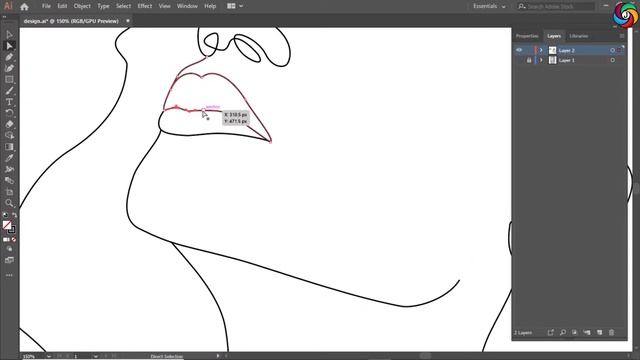Open the artboard number dropdown
The image size is (640, 360).
(95, 356)
